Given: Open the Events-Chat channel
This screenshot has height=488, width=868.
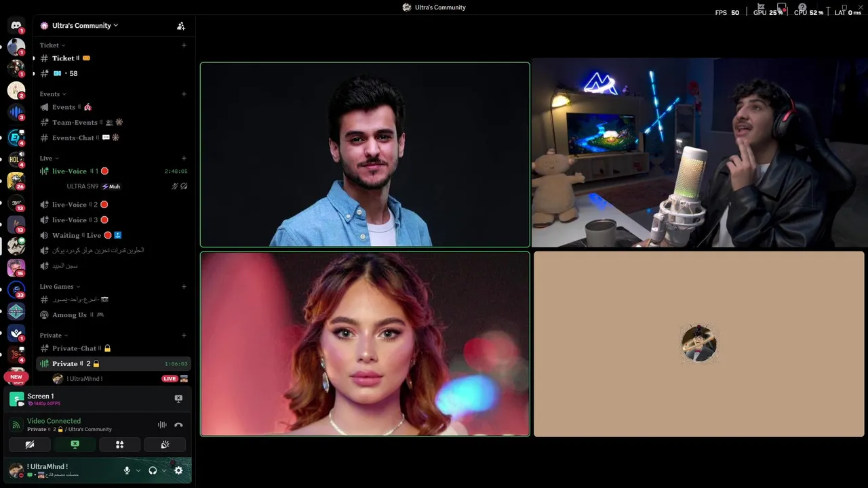Looking at the screenshot, I should click(x=113, y=138).
